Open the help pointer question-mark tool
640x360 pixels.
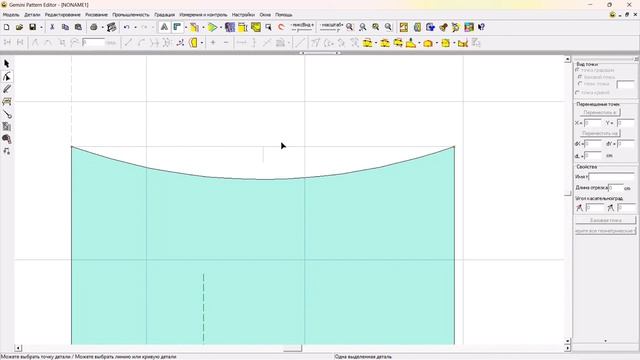click(x=481, y=27)
